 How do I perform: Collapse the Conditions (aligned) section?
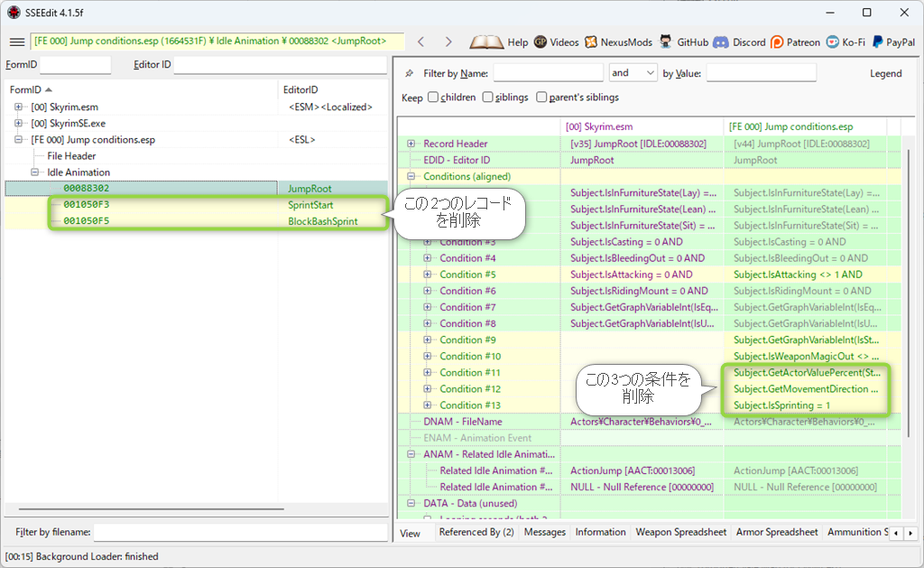[x=411, y=176]
